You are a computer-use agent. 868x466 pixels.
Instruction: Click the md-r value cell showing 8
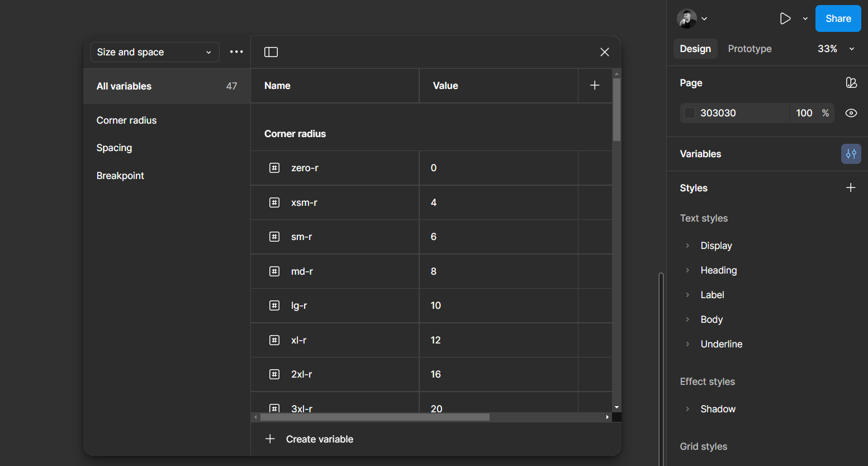497,271
